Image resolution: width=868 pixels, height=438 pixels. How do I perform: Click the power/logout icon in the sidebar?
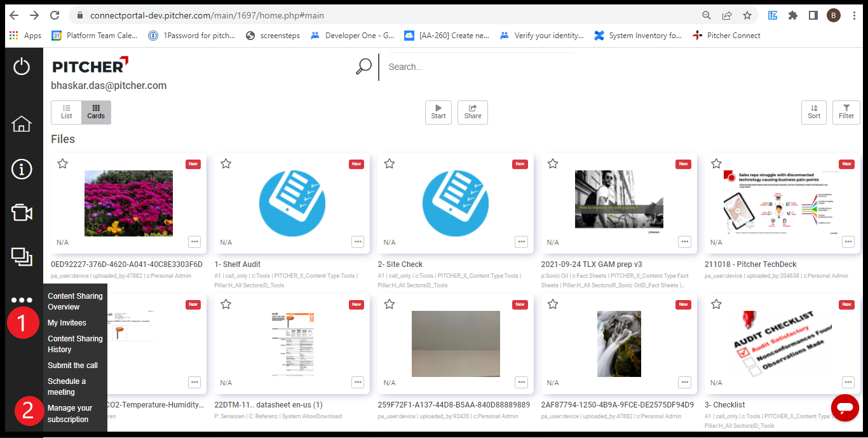22,67
